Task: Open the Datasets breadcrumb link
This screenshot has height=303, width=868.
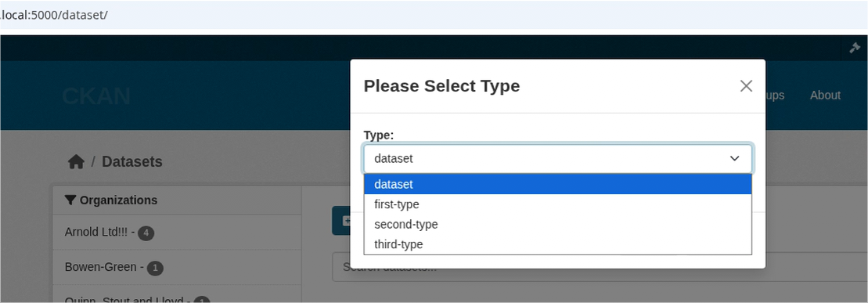Action: tap(131, 162)
